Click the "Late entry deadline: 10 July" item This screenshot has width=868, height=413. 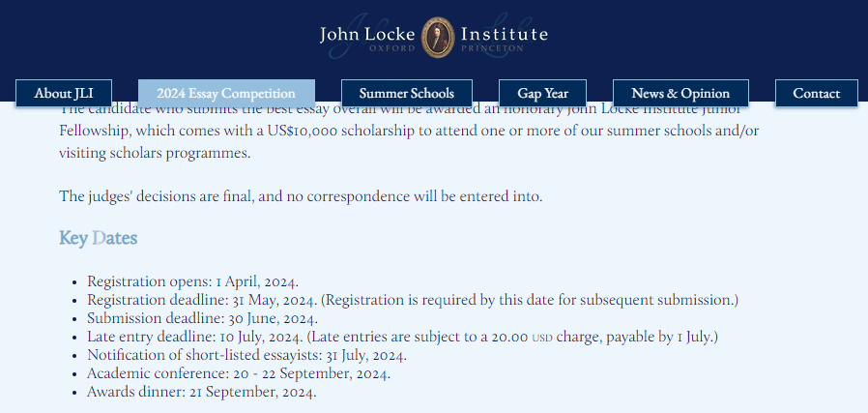point(402,337)
